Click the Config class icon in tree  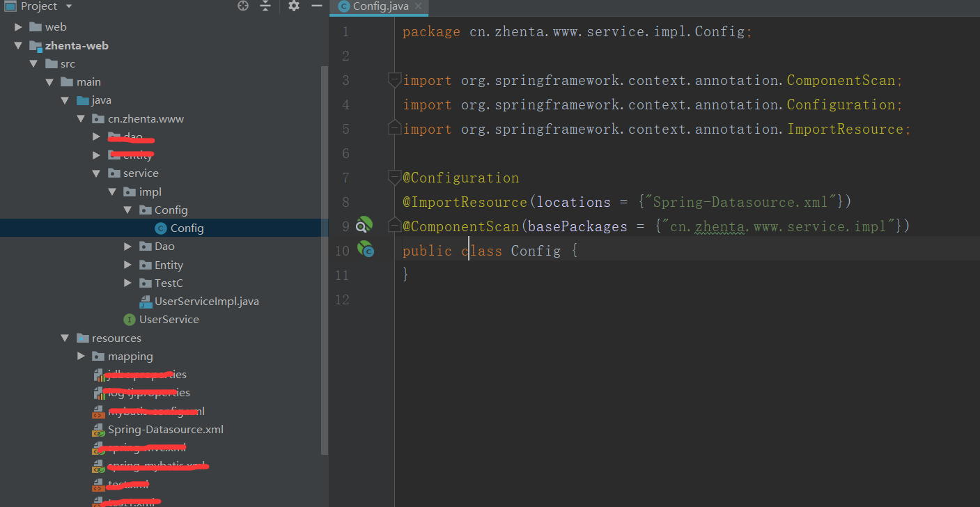(x=161, y=228)
